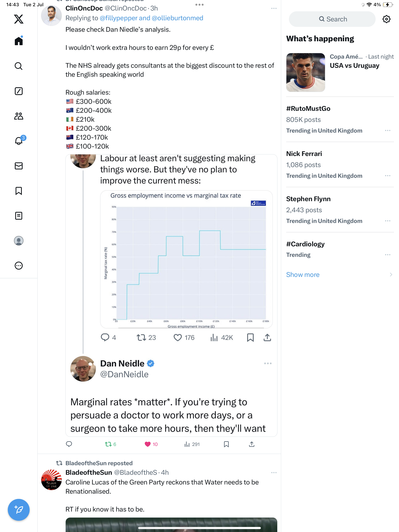Undo repost on ClinOncDoc's post
The width and height of the screenshot is (399, 532).
pos(108,444)
